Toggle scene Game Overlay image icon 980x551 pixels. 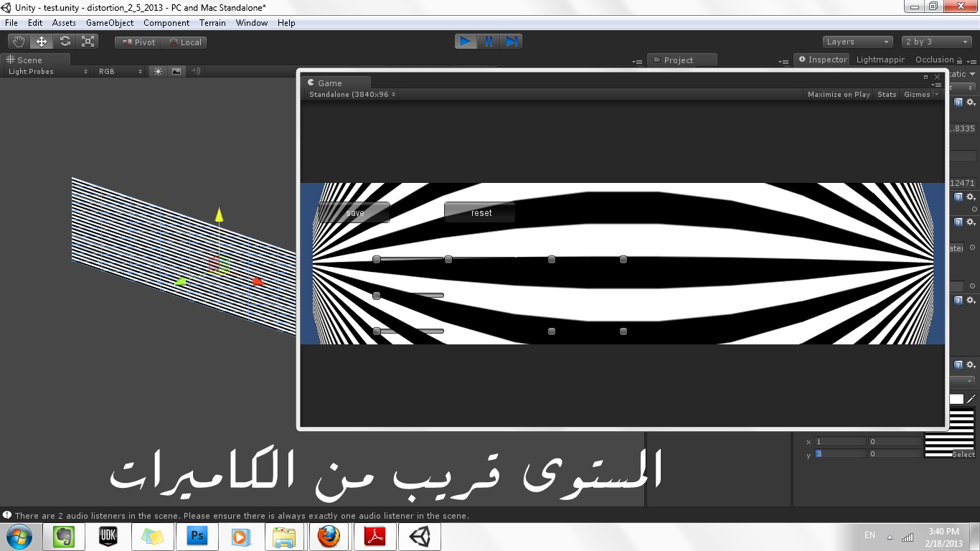click(176, 71)
